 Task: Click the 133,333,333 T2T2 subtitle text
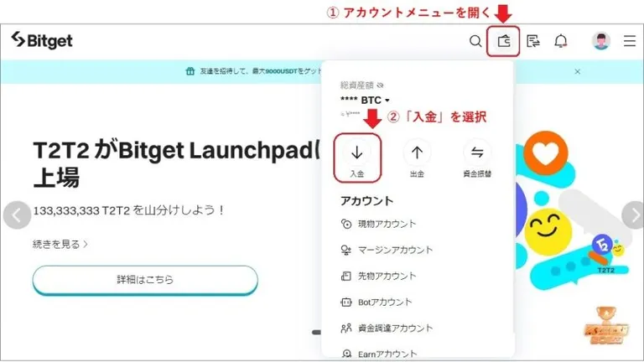[x=128, y=210]
